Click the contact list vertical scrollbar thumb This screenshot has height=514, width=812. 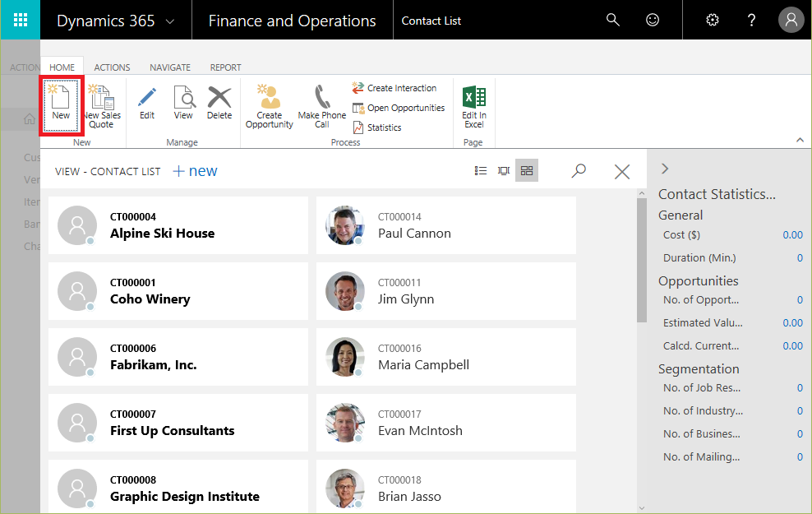tap(642, 261)
